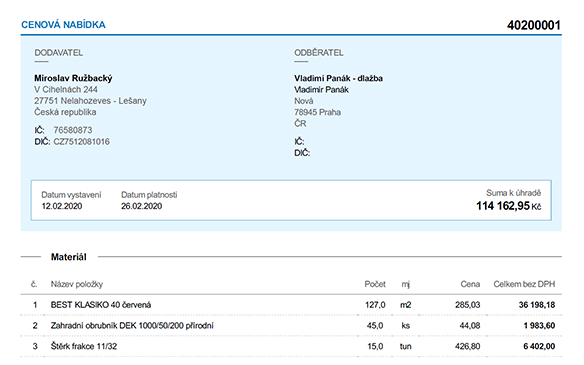Viewport: 584px width, 365px height.
Task: Select DIČ value CZ7512081016
Action: (82, 142)
